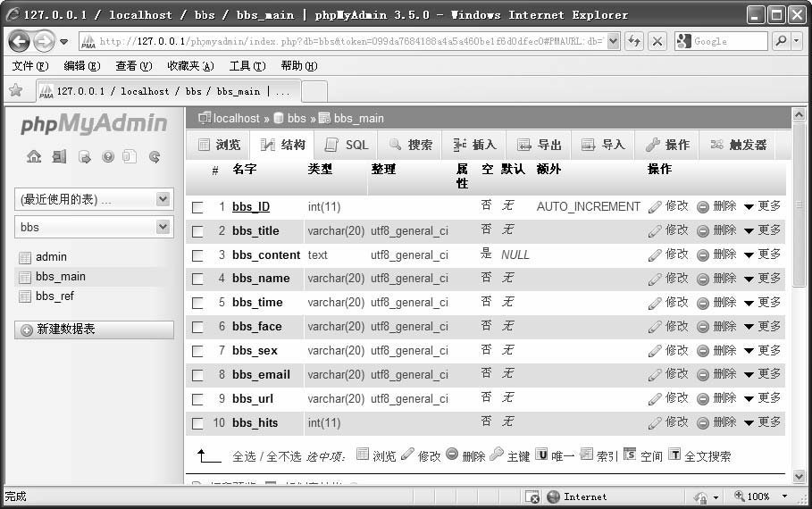This screenshot has width=812, height=509.
Task: Click the bbs_ref table icon in sidebar
Action: pos(24,296)
